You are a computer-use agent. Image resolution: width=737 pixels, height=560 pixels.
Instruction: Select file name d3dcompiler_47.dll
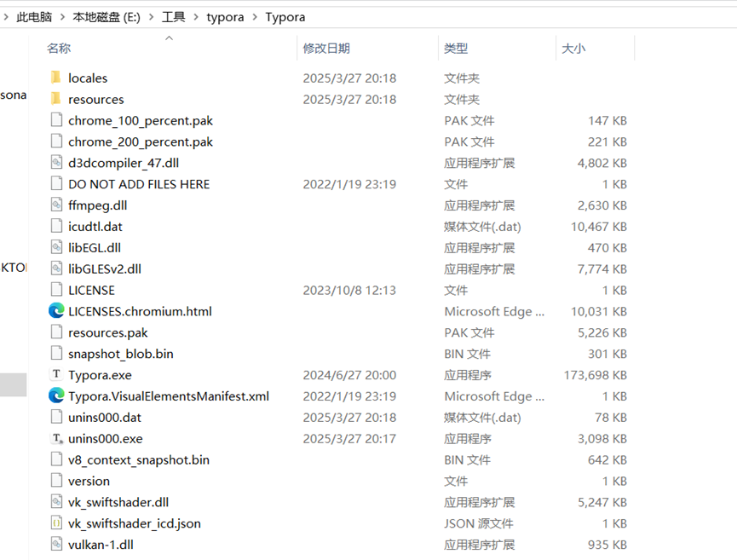[x=124, y=163]
